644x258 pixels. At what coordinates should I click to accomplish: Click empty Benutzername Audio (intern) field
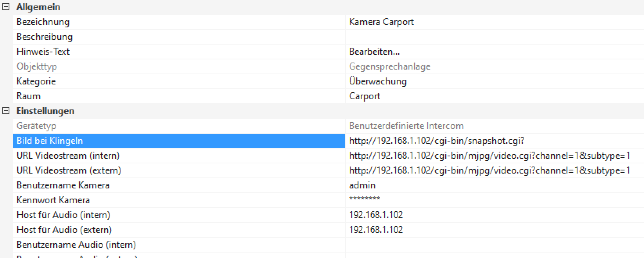(493, 245)
